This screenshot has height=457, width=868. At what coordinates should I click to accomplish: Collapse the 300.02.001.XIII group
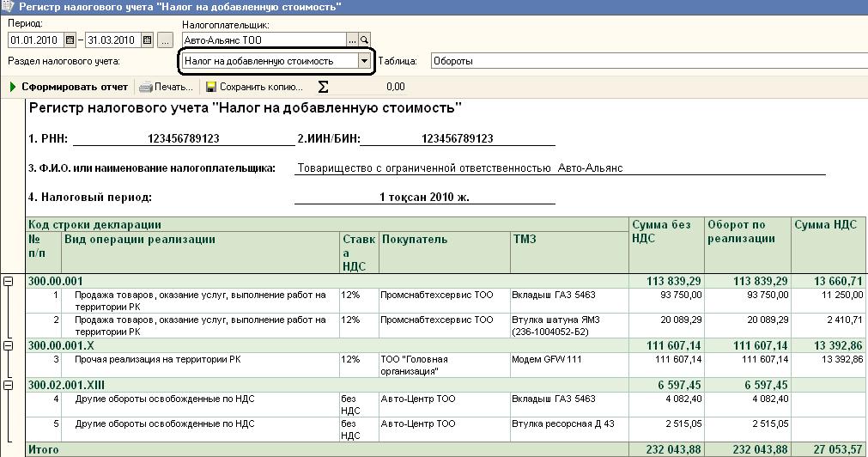9,386
